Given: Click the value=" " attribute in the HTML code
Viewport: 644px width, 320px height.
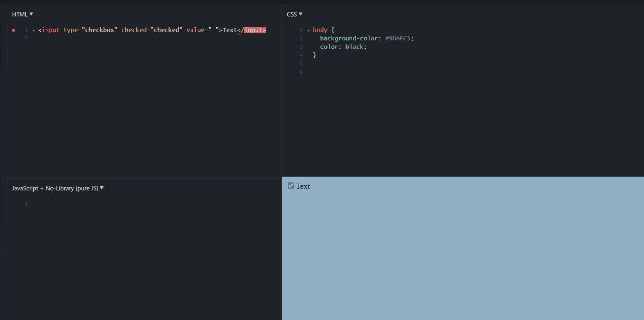Looking at the screenshot, I should coord(202,30).
